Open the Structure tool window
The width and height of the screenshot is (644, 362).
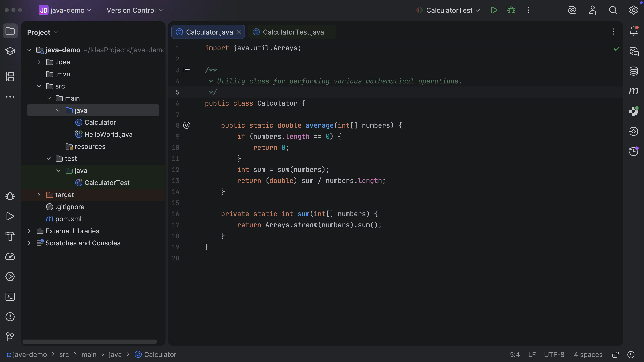coord(10,77)
